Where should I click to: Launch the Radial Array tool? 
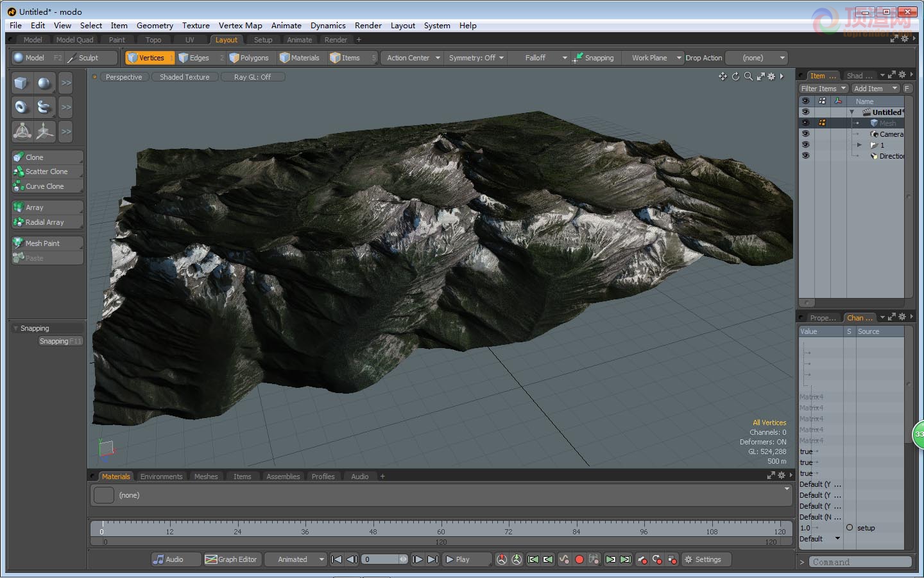point(47,222)
